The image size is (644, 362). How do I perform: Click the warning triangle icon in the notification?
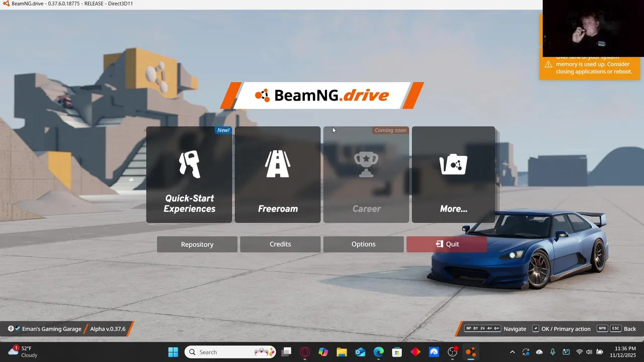tap(548, 64)
